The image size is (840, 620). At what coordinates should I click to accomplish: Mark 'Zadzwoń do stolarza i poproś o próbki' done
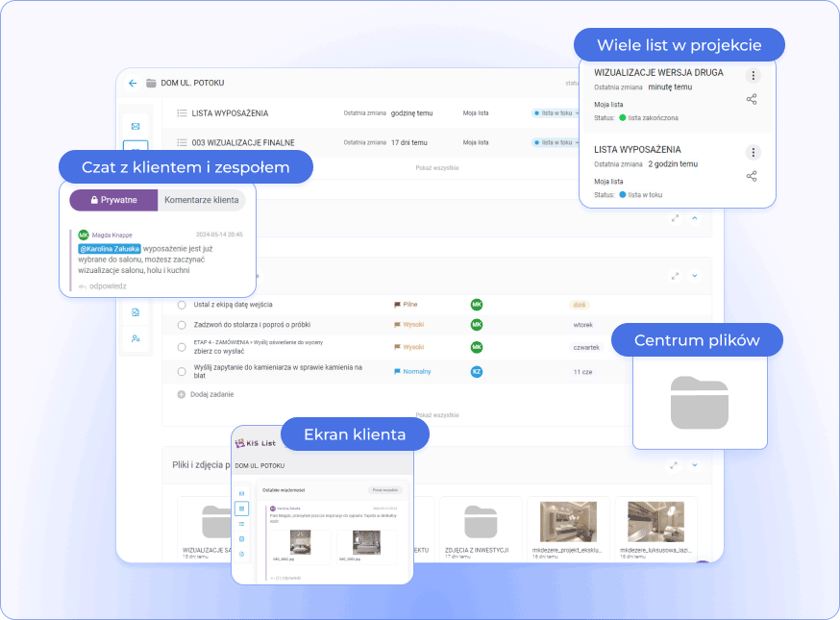pyautogui.click(x=182, y=325)
